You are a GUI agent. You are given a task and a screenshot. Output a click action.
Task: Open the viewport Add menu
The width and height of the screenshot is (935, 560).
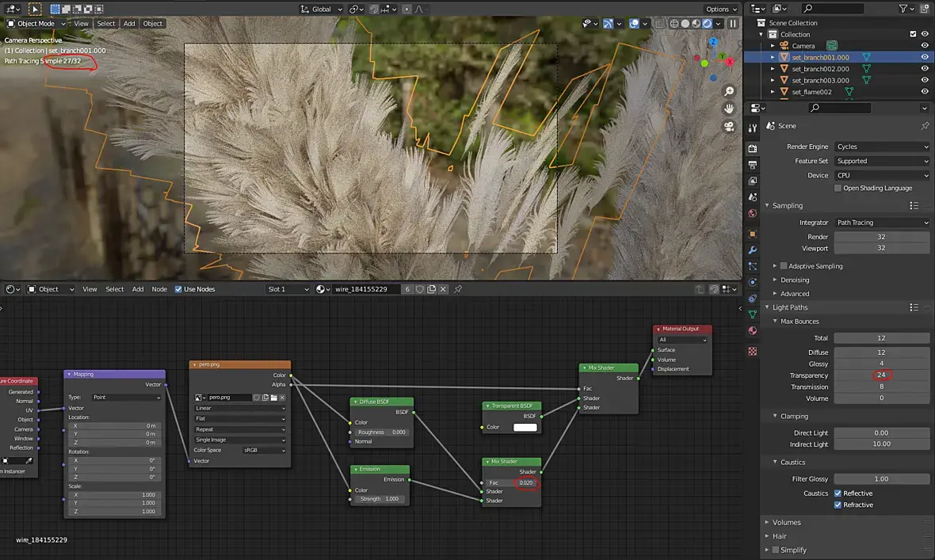(129, 24)
